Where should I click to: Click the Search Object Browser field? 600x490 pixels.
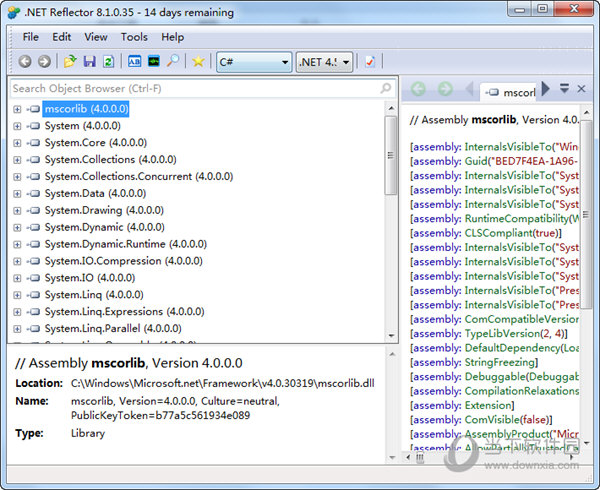(x=202, y=88)
